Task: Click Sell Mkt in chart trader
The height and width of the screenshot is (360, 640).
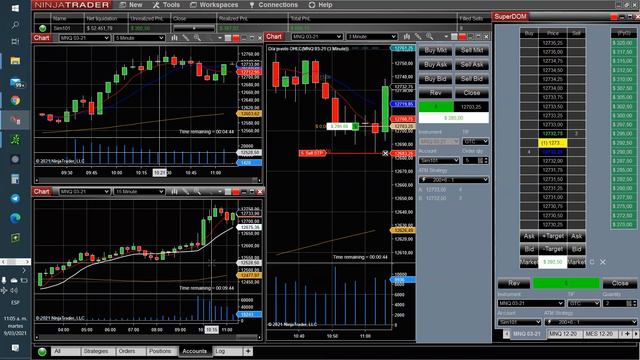Action: coord(472,51)
